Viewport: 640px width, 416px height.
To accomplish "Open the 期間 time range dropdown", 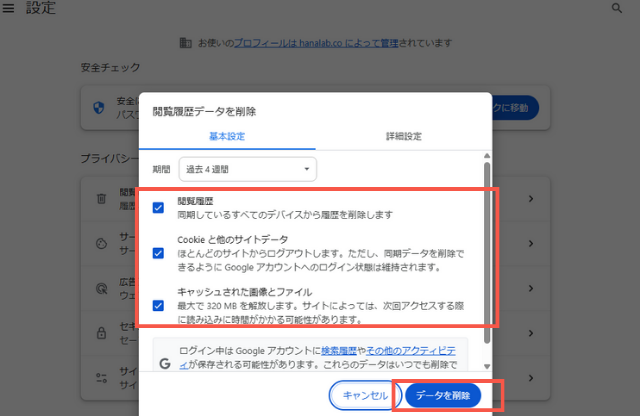I will [247, 169].
